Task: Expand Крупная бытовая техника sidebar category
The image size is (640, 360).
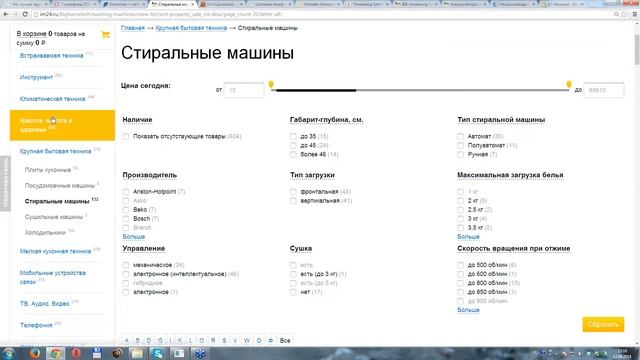Action: click(x=55, y=151)
